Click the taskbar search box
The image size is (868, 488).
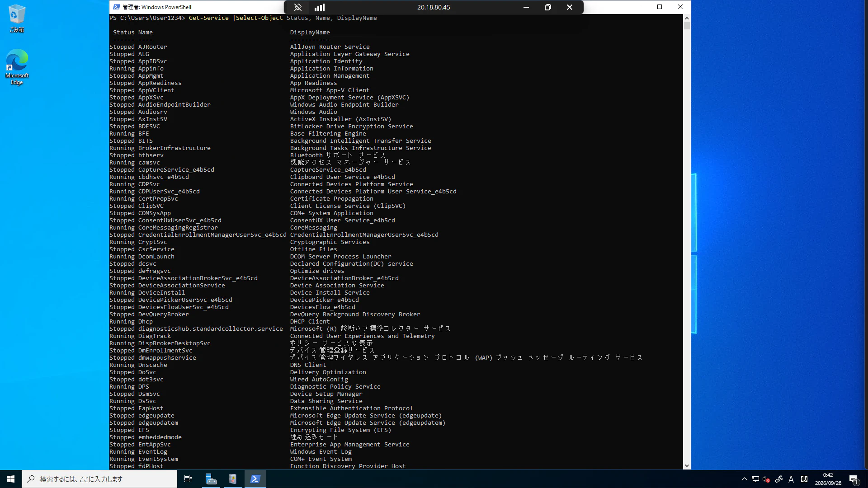(99, 479)
